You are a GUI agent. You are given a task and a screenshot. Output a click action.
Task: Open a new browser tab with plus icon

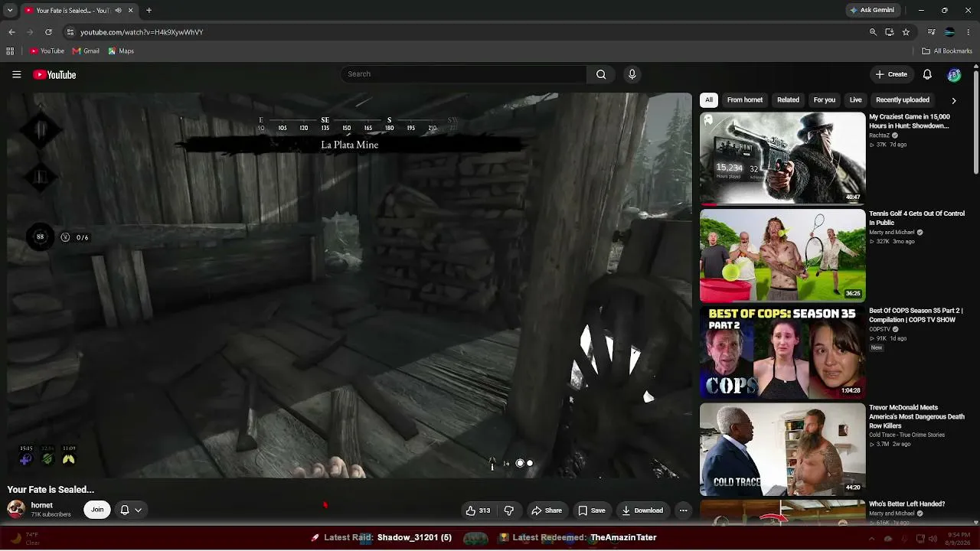point(149,11)
